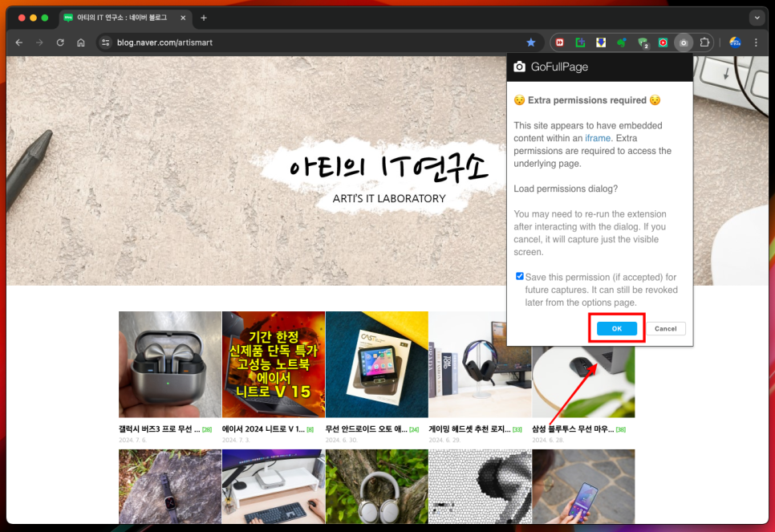The width and height of the screenshot is (775, 532).
Task: Open Chrome's three-dot menu
Action: 756,43
